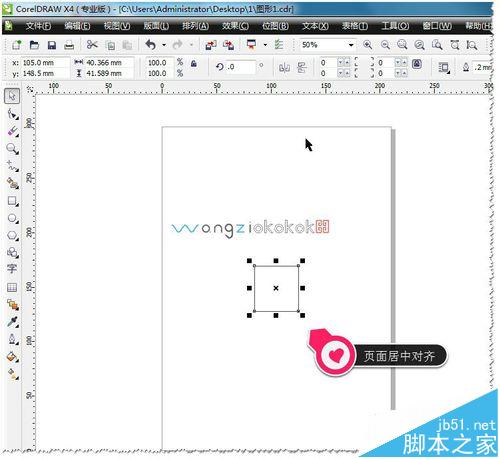This screenshot has width=500, height=459.
Task: Open the Fill bucket tool
Action: (13, 357)
